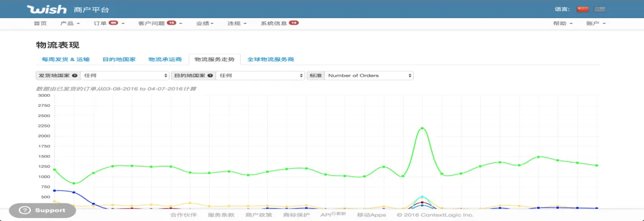The height and width of the screenshot is (221, 644).
Task: Click the date range note text
Action: point(115,89)
